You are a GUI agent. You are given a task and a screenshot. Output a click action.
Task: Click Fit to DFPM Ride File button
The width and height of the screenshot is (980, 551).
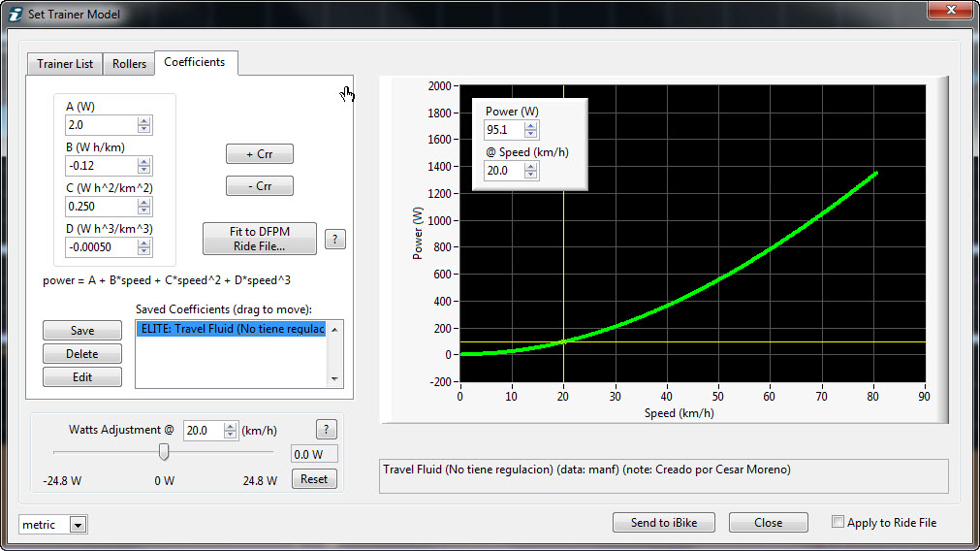point(259,239)
